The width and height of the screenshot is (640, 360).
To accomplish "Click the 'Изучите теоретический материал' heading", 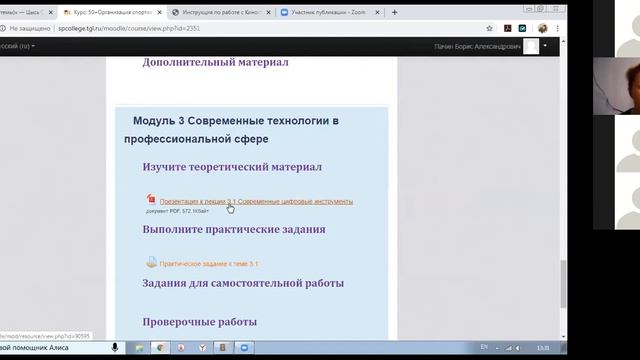I will pyautogui.click(x=232, y=167).
